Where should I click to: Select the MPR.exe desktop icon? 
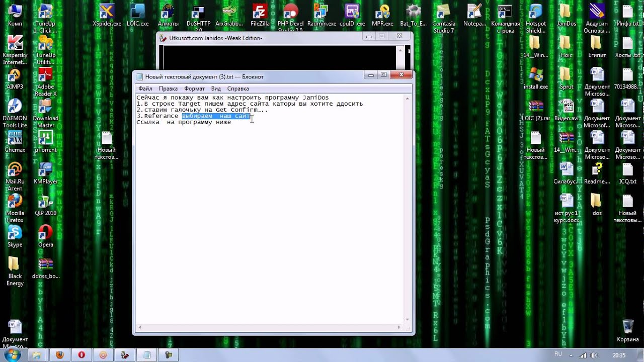click(382, 15)
